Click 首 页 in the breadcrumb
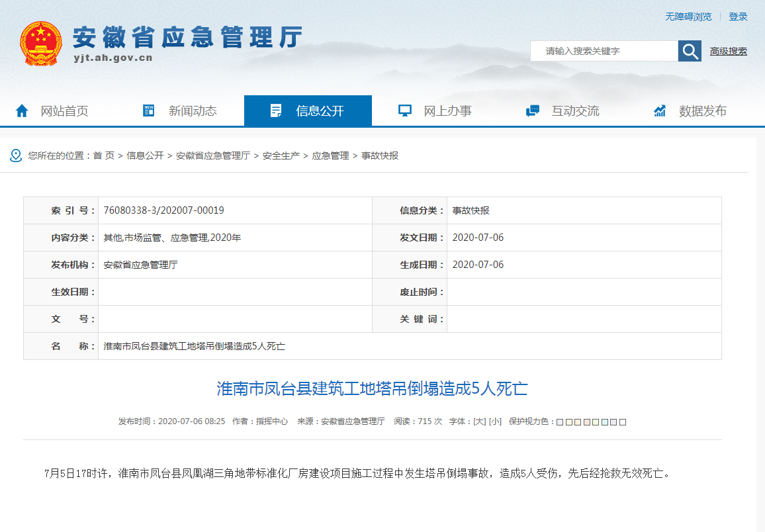 coord(103,155)
